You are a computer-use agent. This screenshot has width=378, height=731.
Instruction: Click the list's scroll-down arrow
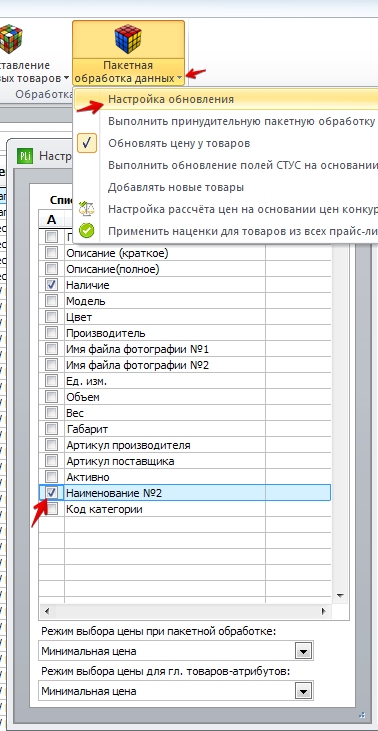point(340,596)
